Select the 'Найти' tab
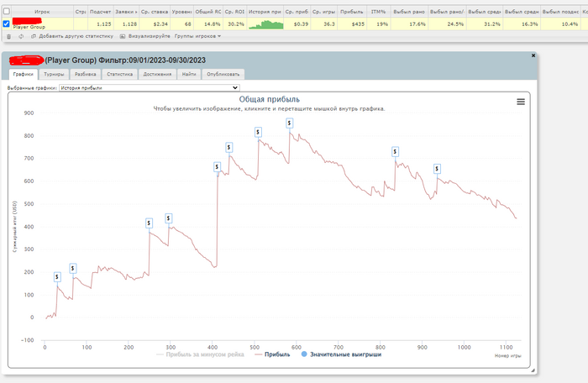Viewport: 588px width, 383px height. tap(189, 74)
